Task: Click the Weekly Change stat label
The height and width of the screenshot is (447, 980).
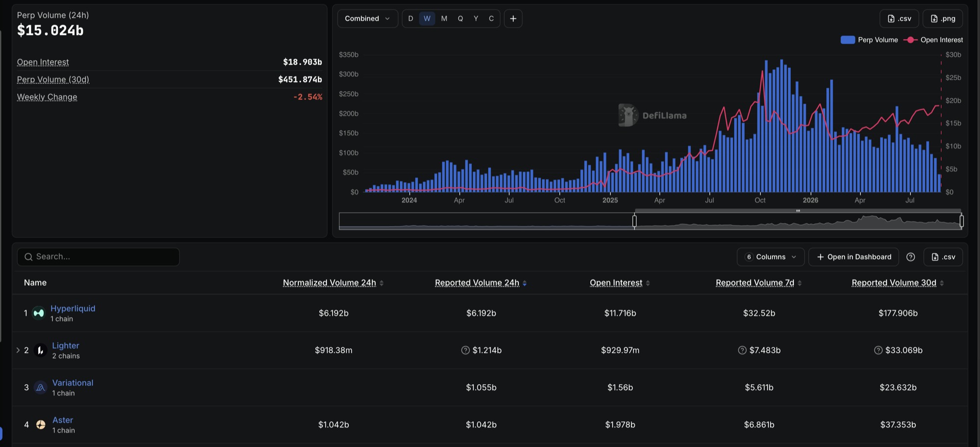Action: tap(47, 97)
